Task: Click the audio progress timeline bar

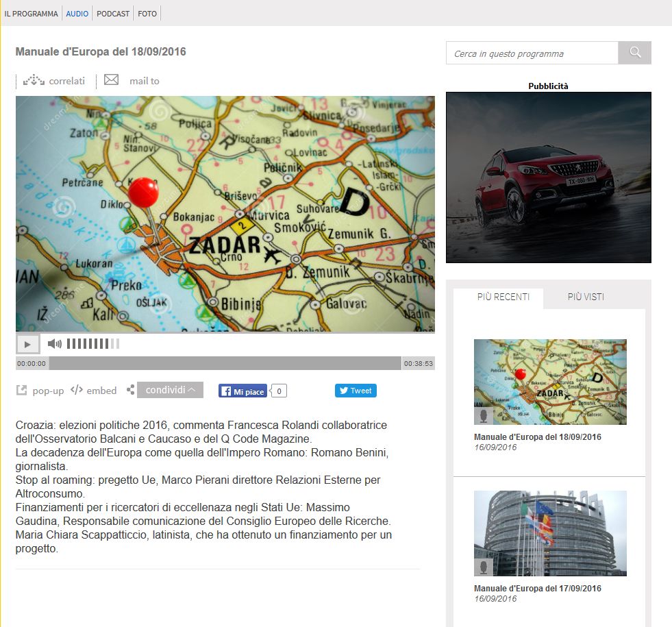Action: pos(225,363)
